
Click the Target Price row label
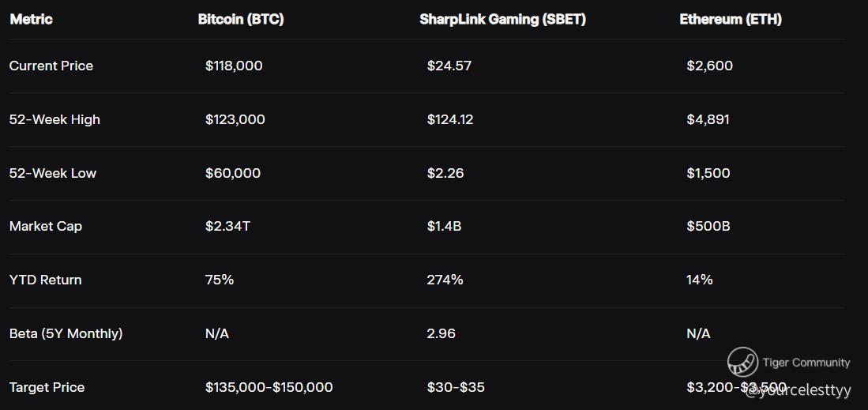coord(47,387)
